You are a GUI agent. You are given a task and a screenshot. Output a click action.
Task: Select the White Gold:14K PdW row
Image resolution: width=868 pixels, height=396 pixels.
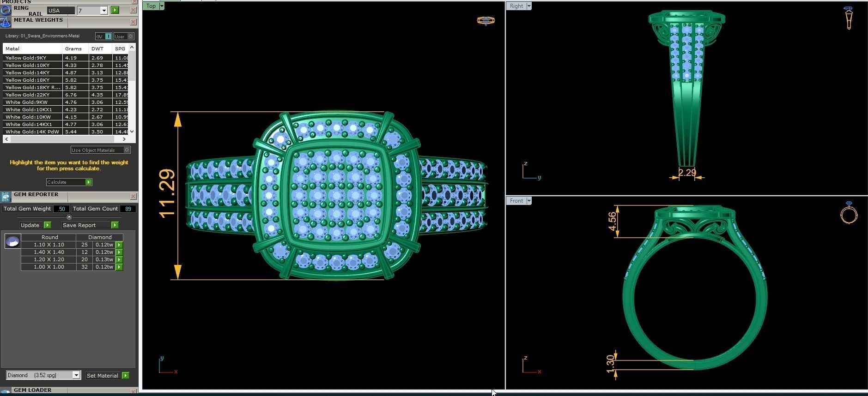(x=65, y=132)
